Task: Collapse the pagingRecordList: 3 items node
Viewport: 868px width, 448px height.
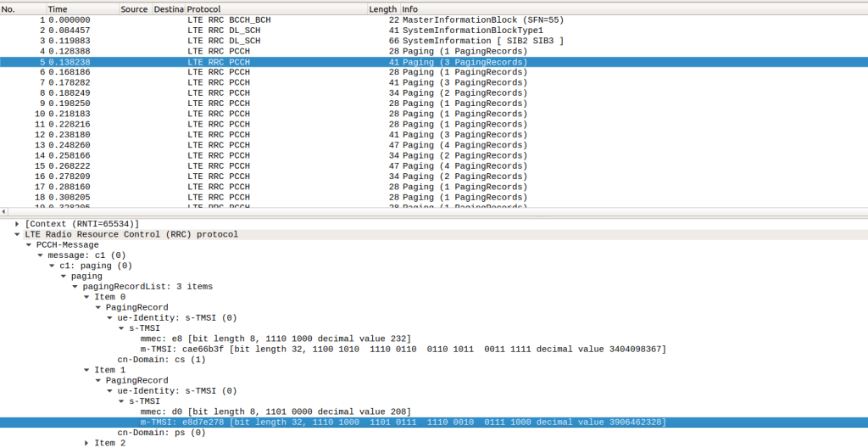Action: 75,286
